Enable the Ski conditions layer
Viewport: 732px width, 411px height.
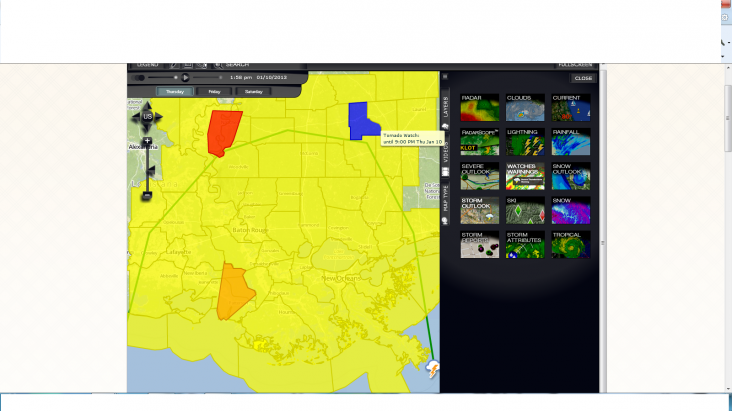point(525,210)
